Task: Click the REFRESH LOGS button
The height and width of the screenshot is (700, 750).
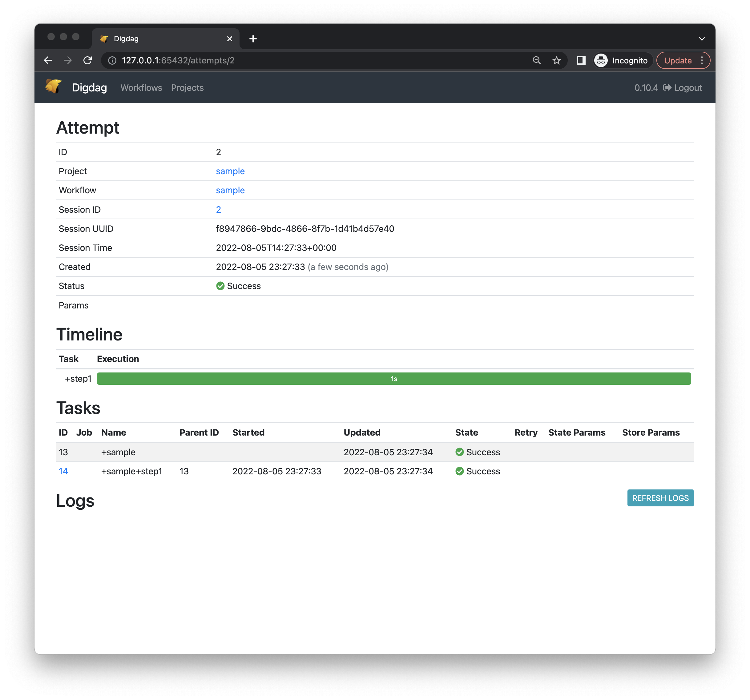Action: click(660, 498)
